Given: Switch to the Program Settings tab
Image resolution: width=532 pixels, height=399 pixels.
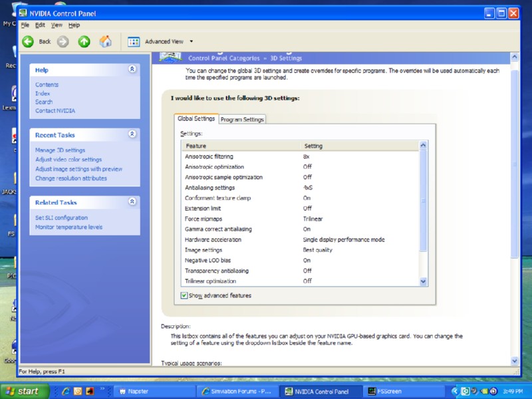Looking at the screenshot, I should pyautogui.click(x=243, y=120).
